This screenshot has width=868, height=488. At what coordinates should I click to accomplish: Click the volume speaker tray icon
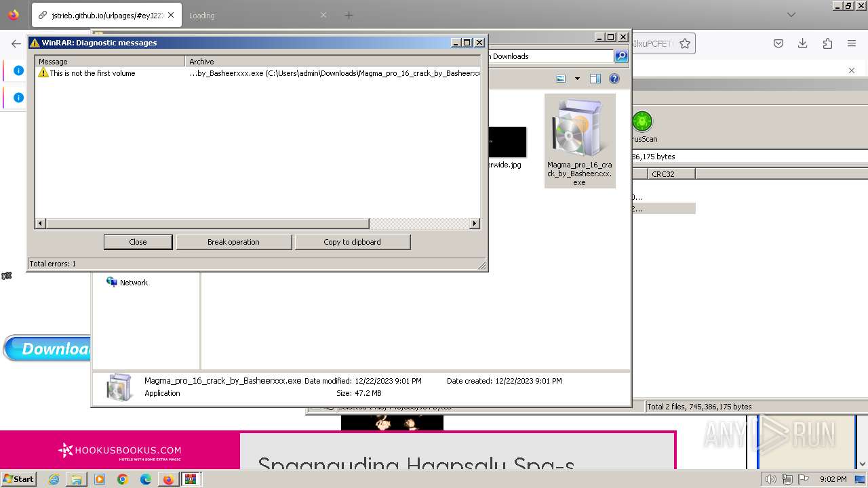click(x=770, y=479)
